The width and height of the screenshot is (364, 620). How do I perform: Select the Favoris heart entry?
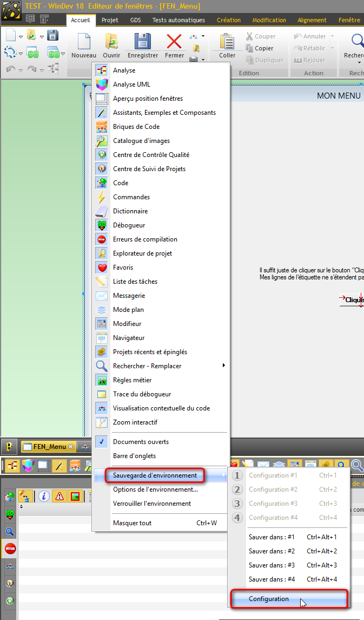[x=123, y=267]
